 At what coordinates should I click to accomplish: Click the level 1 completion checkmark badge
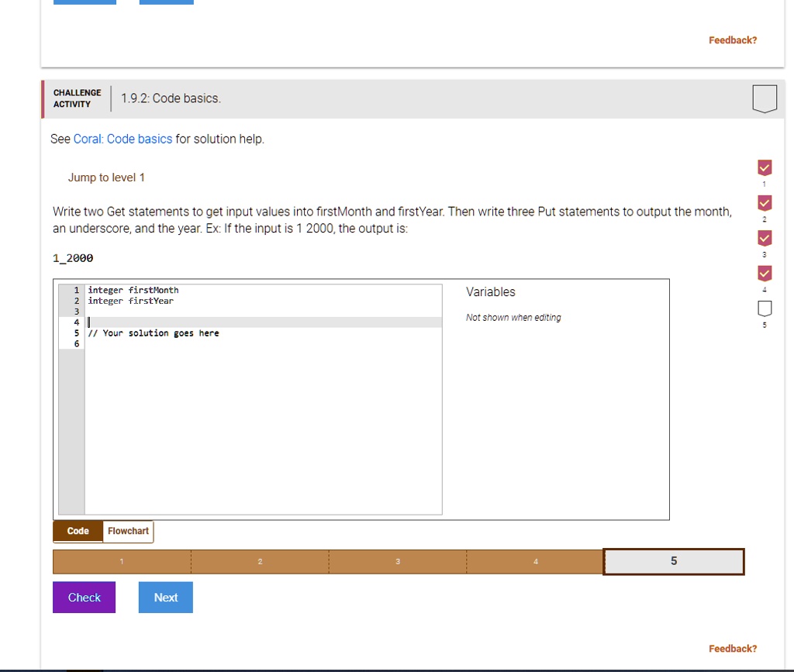(765, 167)
